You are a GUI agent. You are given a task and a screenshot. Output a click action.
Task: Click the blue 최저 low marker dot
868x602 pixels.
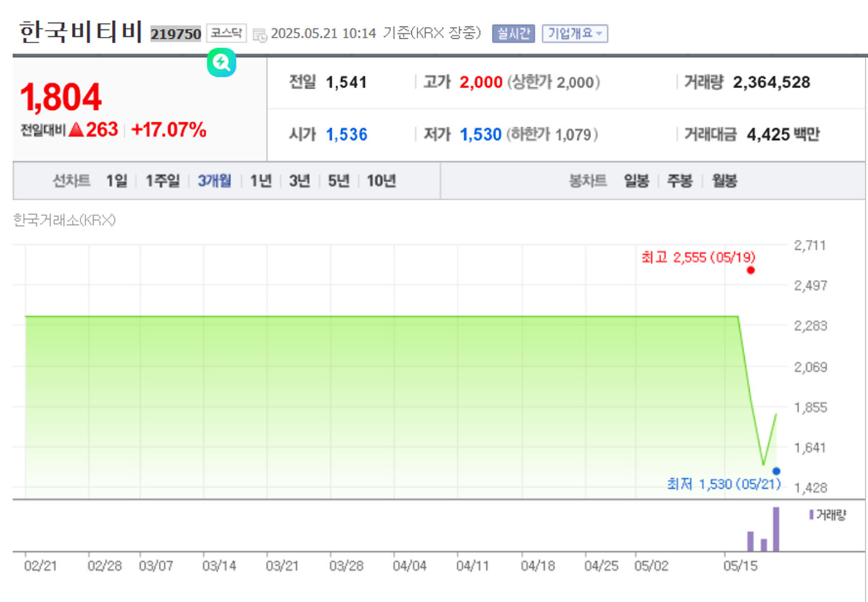pyautogui.click(x=776, y=471)
